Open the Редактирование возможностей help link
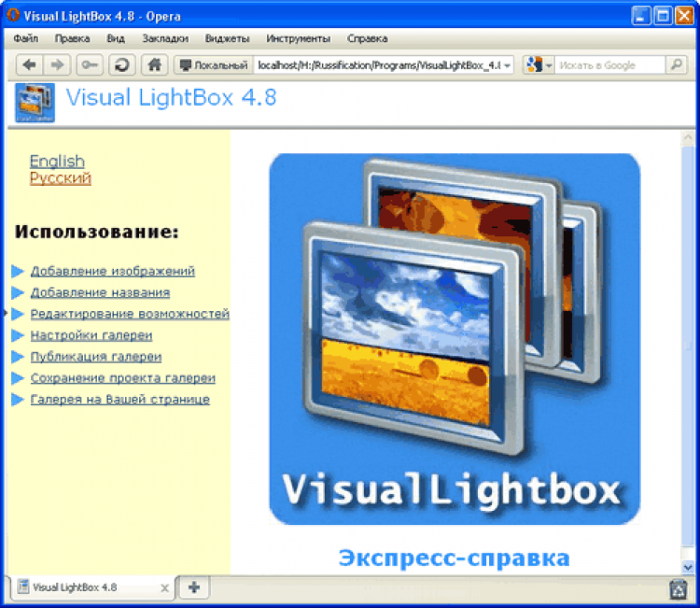The height and width of the screenshot is (608, 700). coord(130,314)
